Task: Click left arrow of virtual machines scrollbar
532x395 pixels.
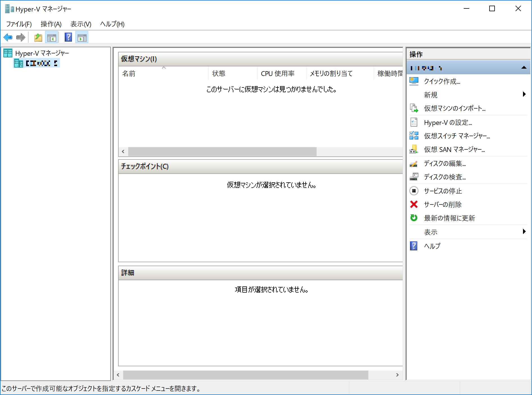Action: [x=123, y=151]
